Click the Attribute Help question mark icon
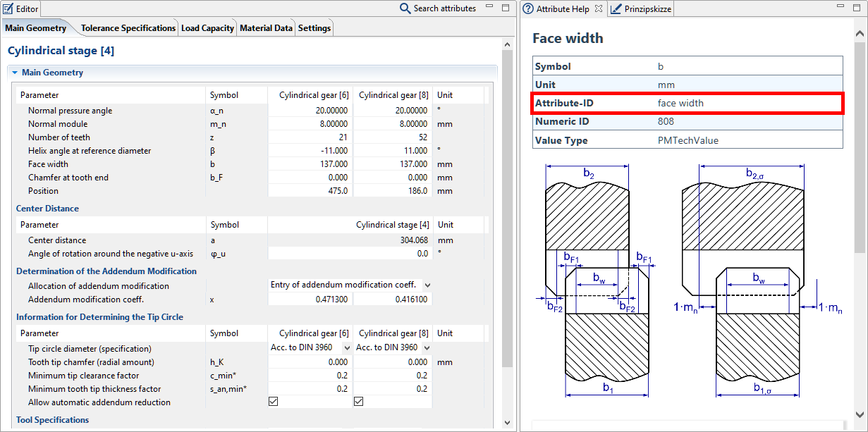The height and width of the screenshot is (432, 868). pos(528,9)
